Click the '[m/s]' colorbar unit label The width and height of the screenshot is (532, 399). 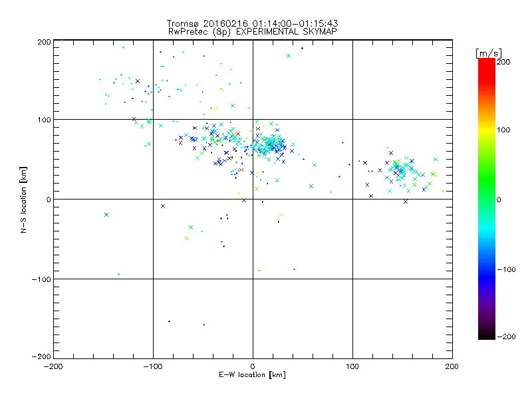click(x=489, y=53)
